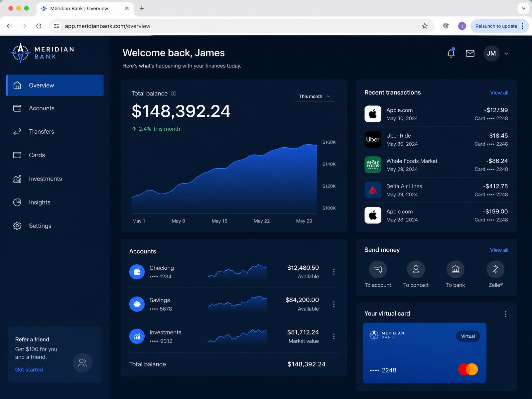Open the Chrome profile J avatar
532x399 pixels.
pos(462,26)
